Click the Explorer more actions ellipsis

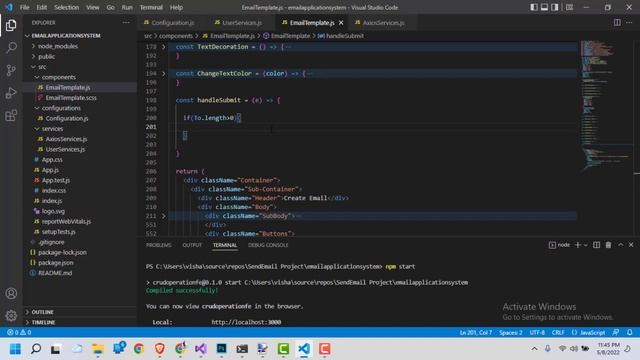tap(126, 23)
